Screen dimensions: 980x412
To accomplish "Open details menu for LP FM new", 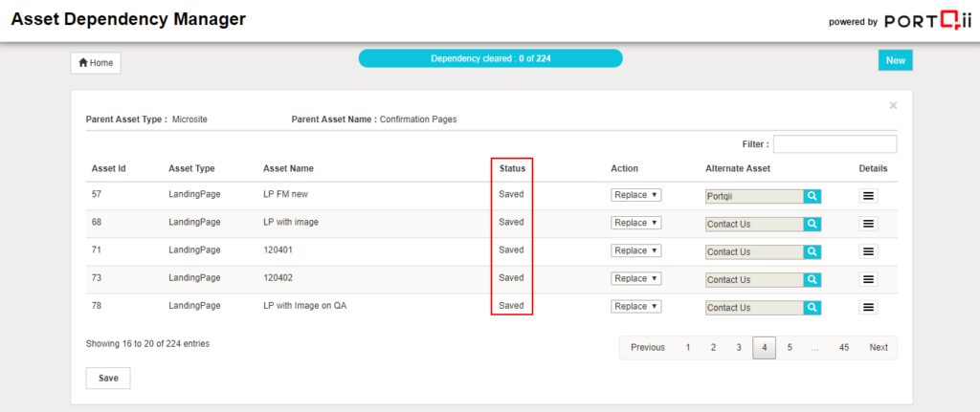I will point(868,196).
